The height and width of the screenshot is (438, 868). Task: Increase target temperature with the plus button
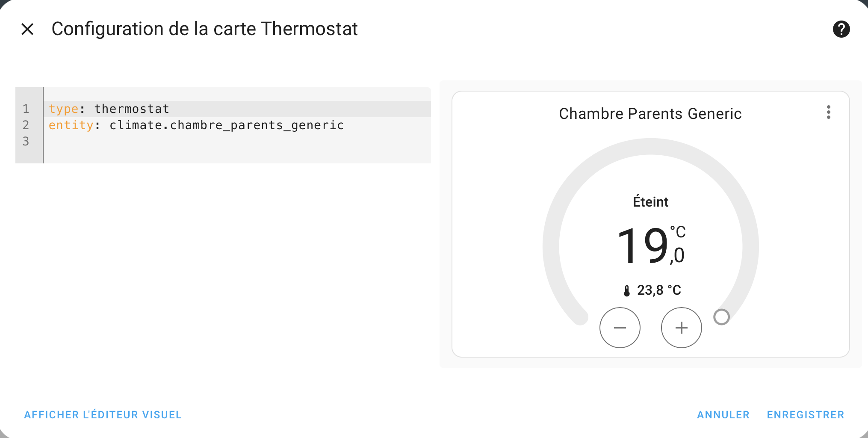pos(681,328)
